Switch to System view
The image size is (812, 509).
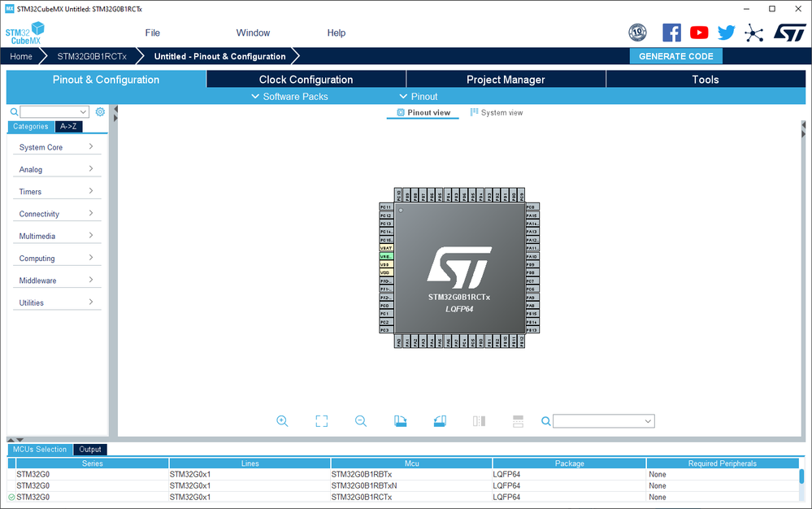[x=496, y=112]
